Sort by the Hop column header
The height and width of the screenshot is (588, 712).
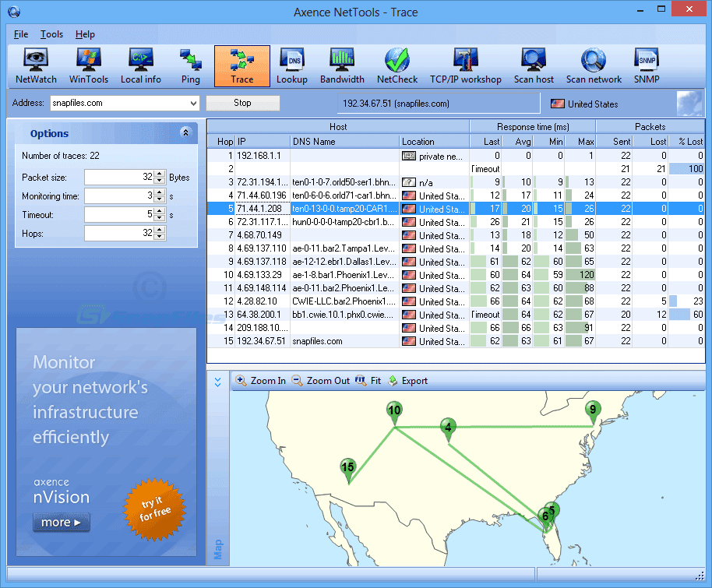click(221, 141)
